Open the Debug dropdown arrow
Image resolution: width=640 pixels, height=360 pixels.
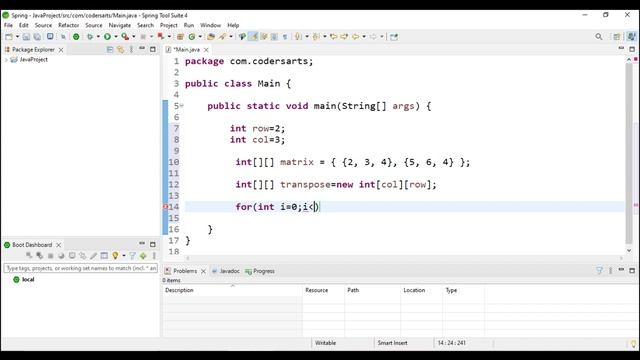98,37
